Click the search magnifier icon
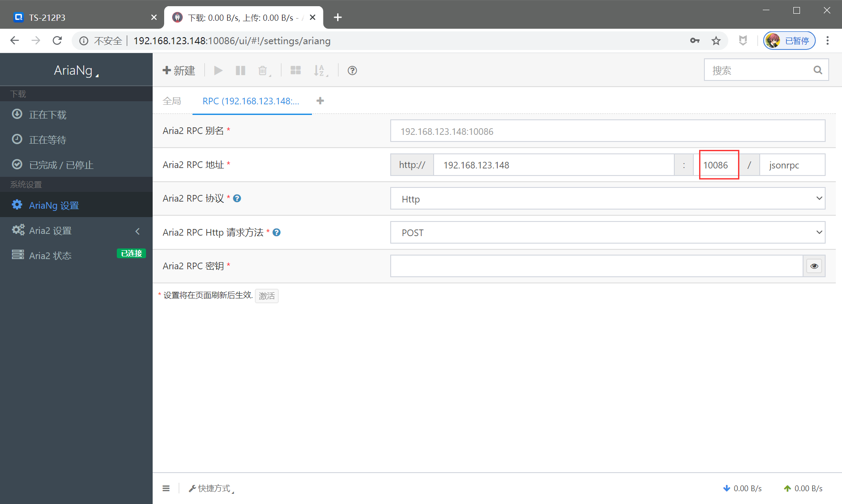 pos(818,70)
